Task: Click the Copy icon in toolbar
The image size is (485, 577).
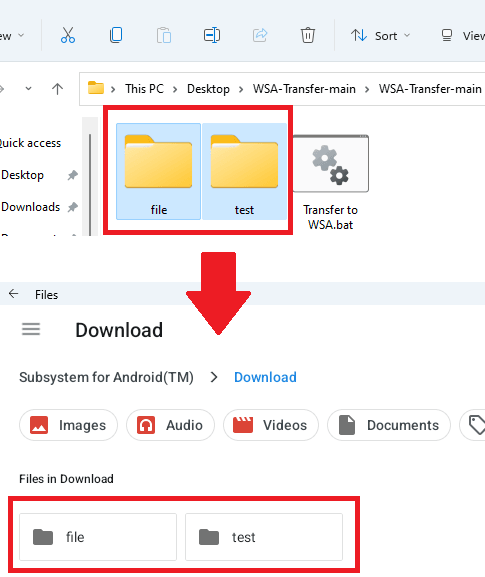Action: 116,35
